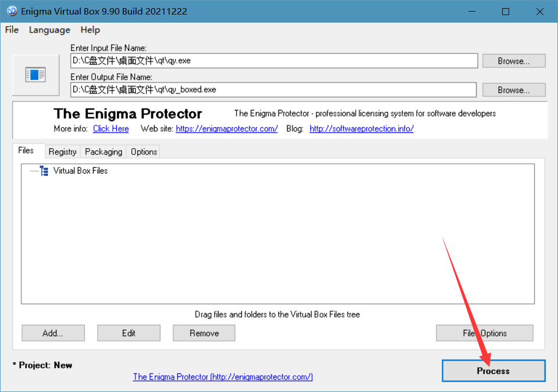Browse for the output file name
Screen dimensions: 558x392
tap(514, 90)
